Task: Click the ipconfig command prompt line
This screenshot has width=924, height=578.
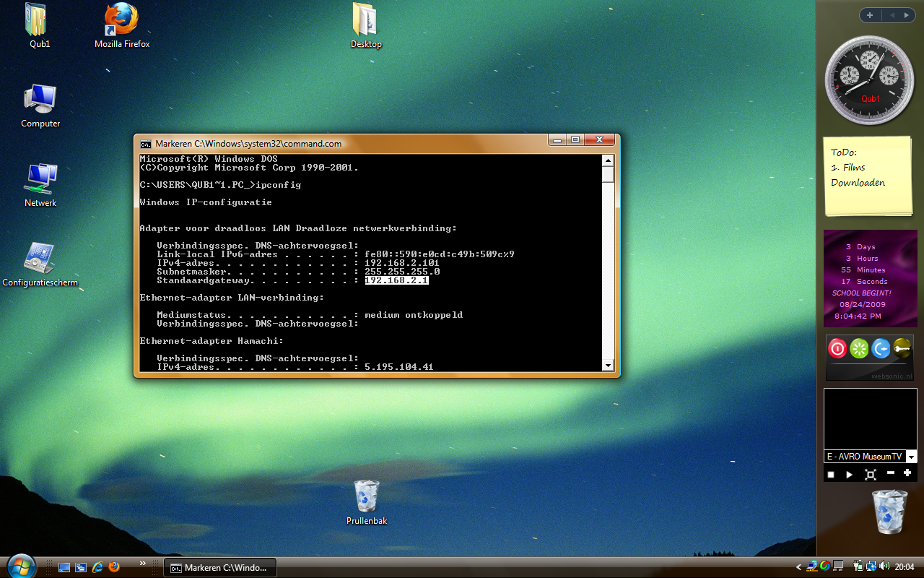Action: pyautogui.click(x=220, y=185)
